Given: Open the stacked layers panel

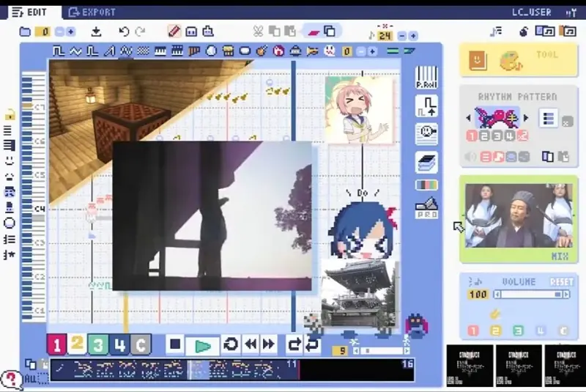Looking at the screenshot, I should (x=426, y=163).
